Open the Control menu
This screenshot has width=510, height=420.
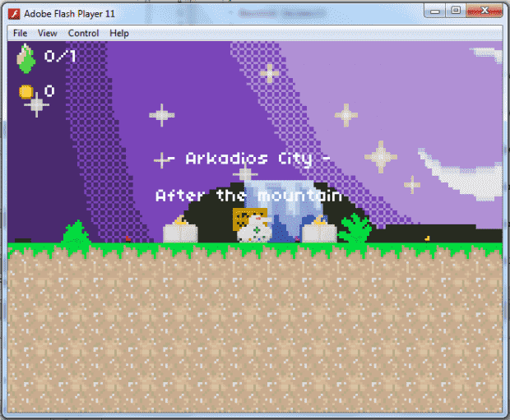point(84,33)
